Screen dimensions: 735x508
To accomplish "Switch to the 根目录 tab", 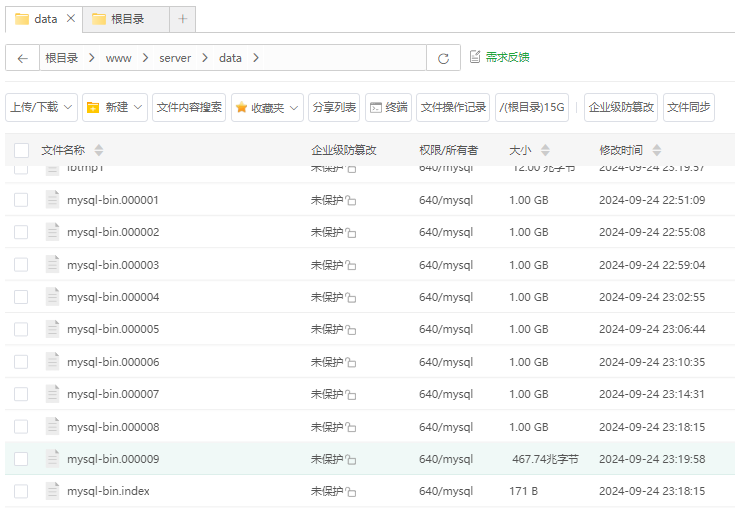I will pyautogui.click(x=125, y=19).
